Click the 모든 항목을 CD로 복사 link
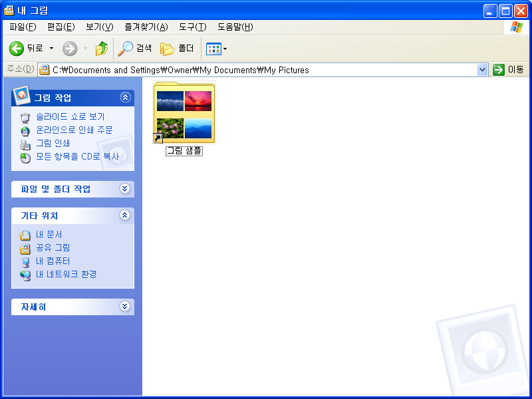Screen dimensions: 532x399 point(78,156)
